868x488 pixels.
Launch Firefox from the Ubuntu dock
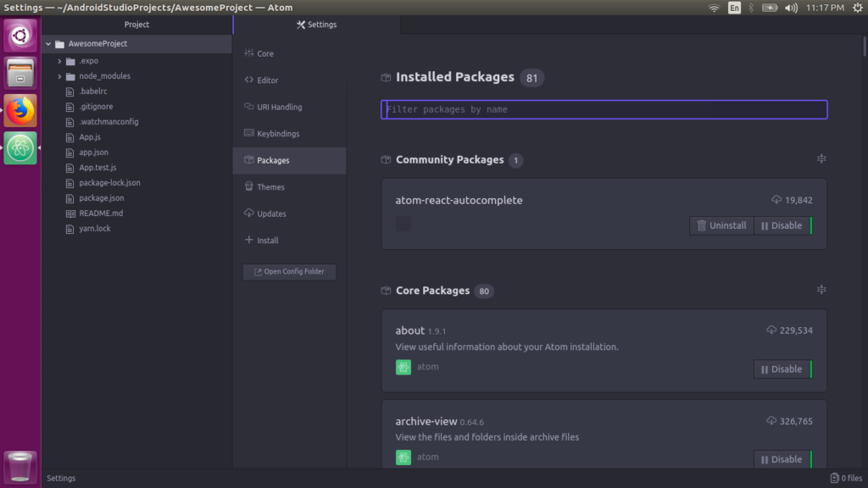coord(19,109)
